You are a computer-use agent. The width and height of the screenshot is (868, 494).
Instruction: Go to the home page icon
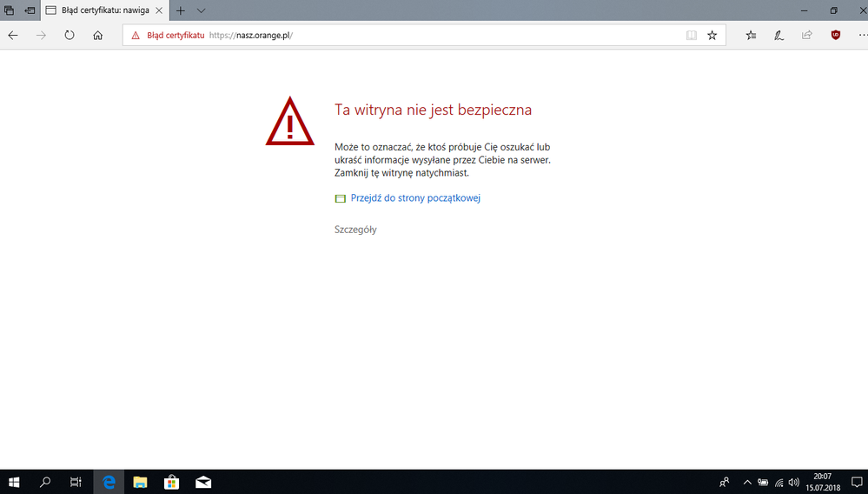pos(98,36)
